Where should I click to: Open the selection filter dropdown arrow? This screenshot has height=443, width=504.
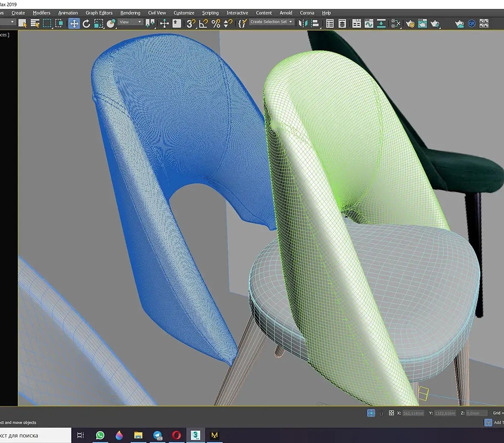pos(12,22)
